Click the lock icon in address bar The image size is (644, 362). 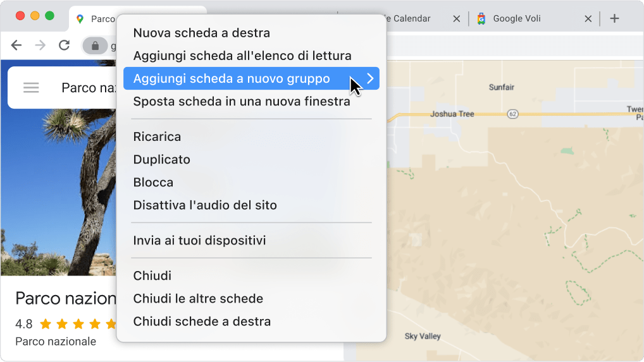point(96,45)
